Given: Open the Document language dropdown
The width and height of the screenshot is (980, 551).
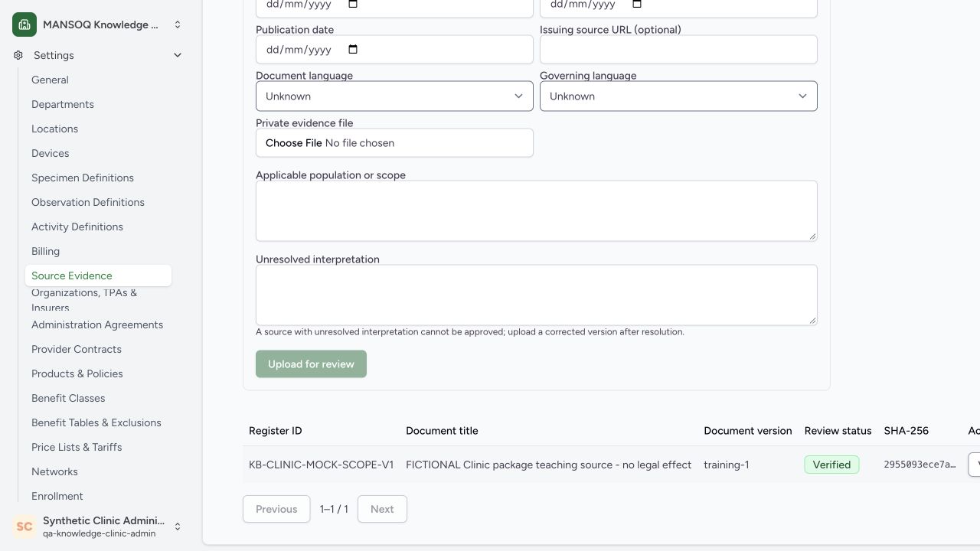Looking at the screenshot, I should coord(394,96).
